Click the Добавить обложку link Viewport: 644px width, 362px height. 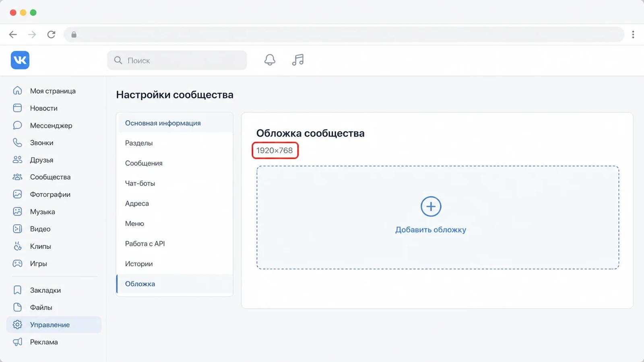pyautogui.click(x=431, y=230)
